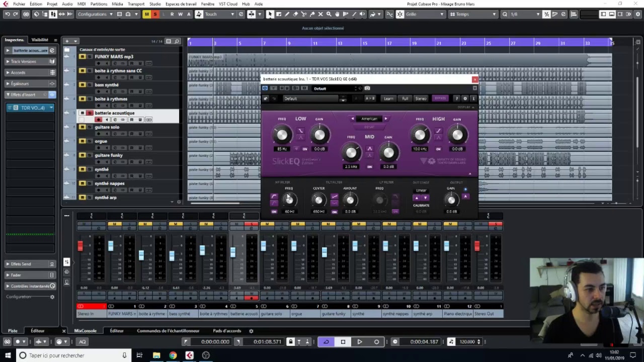Solo the guitare solo track
This screenshot has width=644, height=362.
[x=90, y=127]
